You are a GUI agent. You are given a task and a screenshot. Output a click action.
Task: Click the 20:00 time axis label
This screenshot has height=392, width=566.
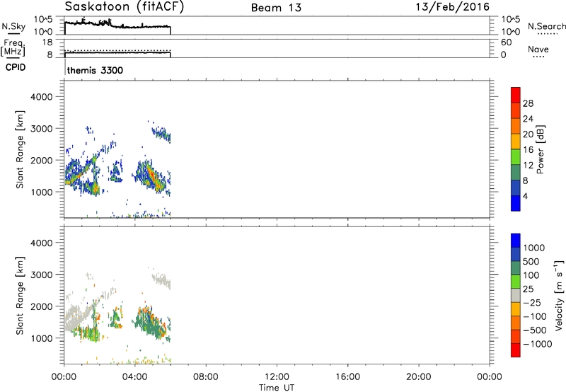pos(419,377)
